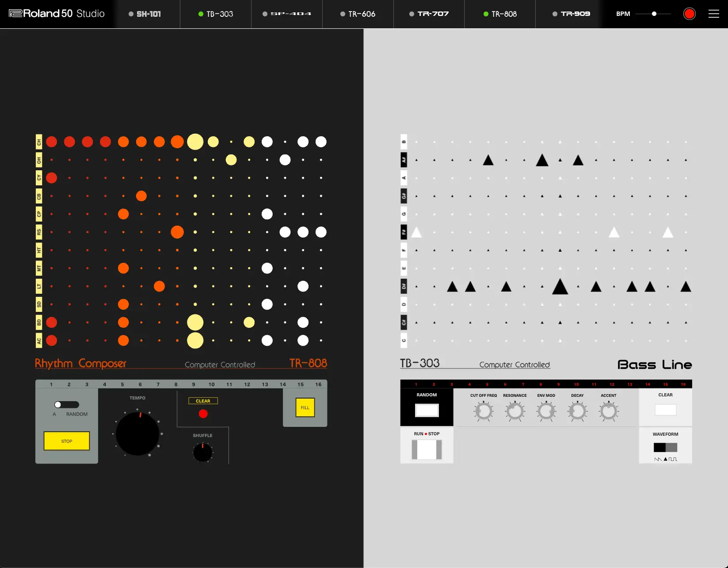Screen dimensions: 728x568
Task: Switch to the TR-808 tab
Action: point(500,14)
